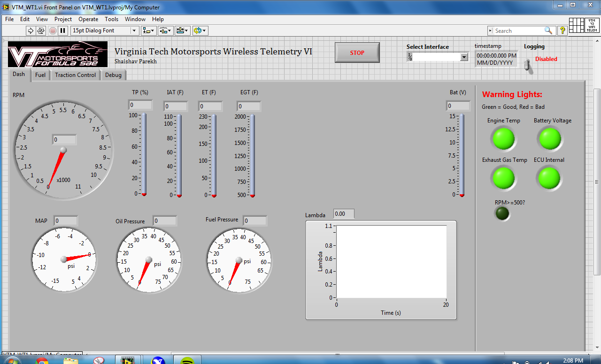Toggle the Logging switch
This screenshot has height=364, width=601.
pos(527,65)
